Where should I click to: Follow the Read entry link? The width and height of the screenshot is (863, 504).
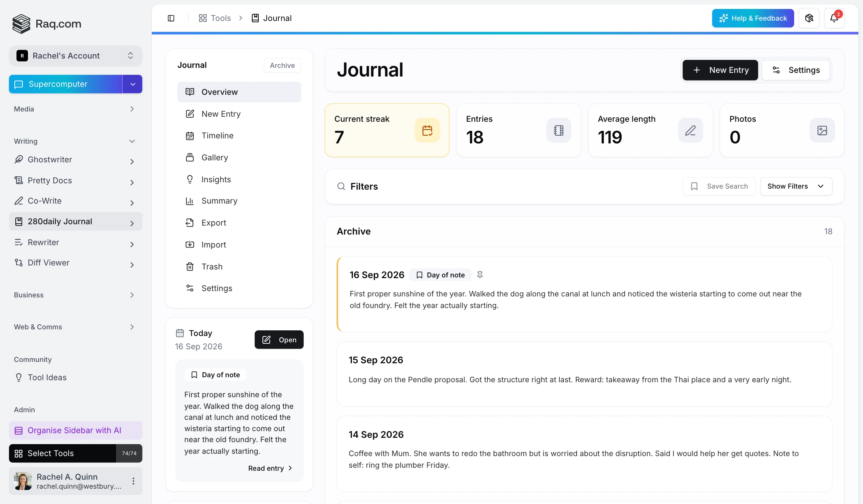[x=270, y=468]
